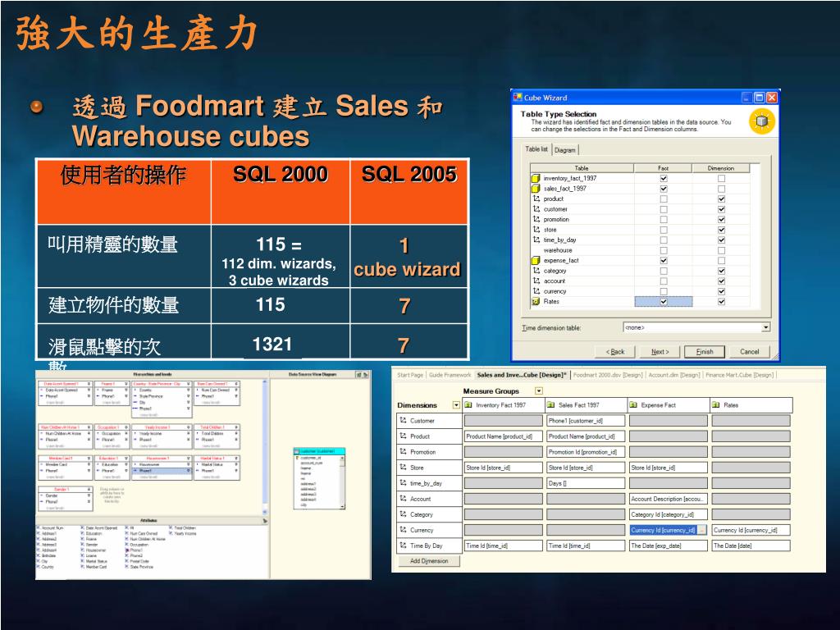Switch to the Table list tab
This screenshot has height=630, width=840.
tap(536, 149)
